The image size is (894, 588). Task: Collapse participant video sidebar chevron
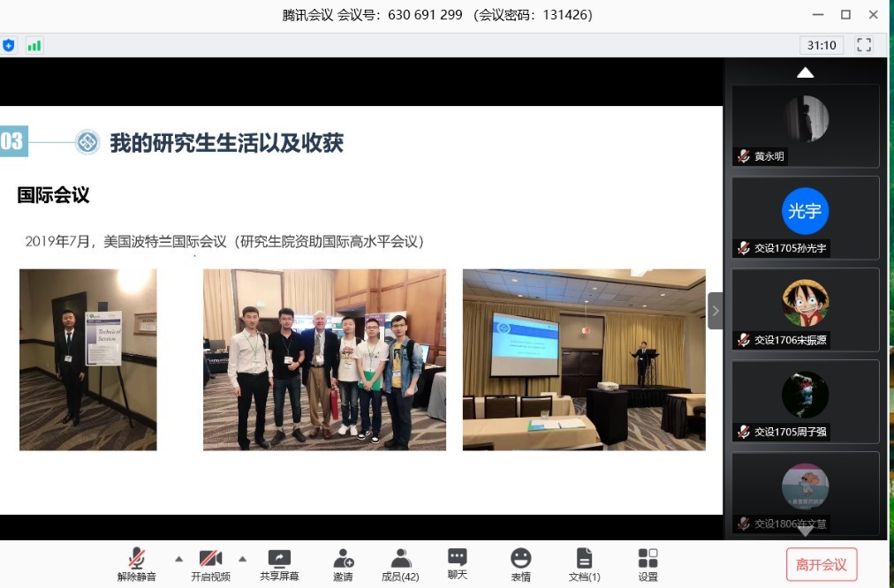pyautogui.click(x=715, y=311)
